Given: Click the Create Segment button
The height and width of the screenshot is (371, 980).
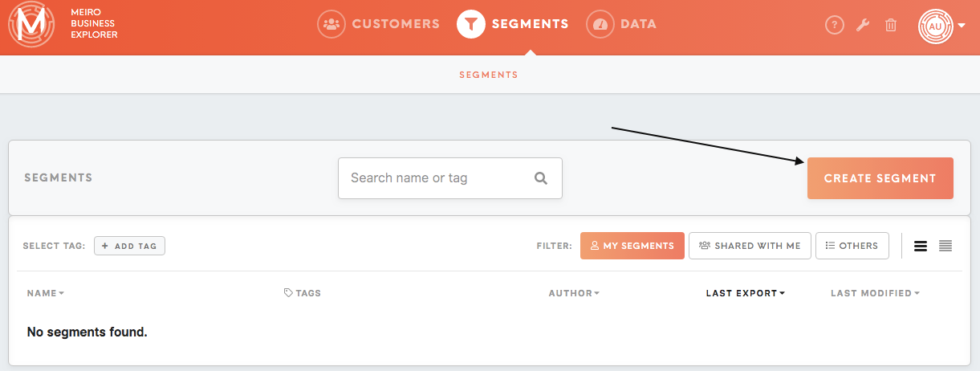Looking at the screenshot, I should click(880, 178).
